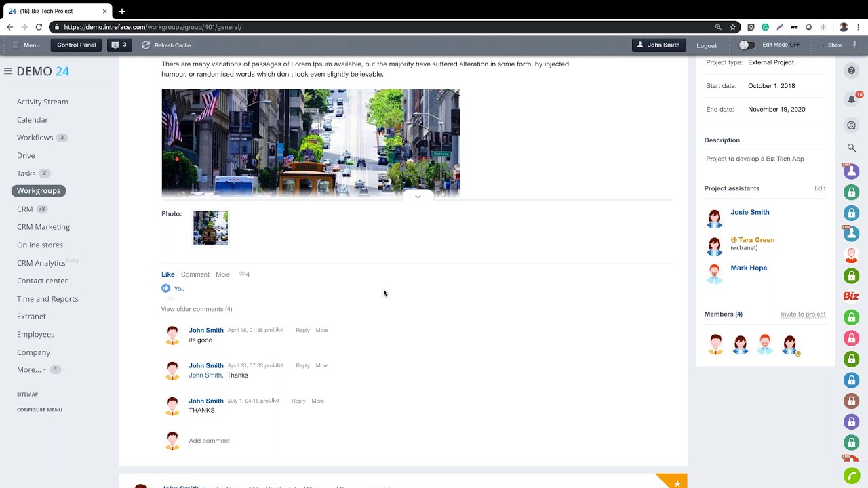
Task: Toggle the Edit Mode switch
Action: (747, 45)
